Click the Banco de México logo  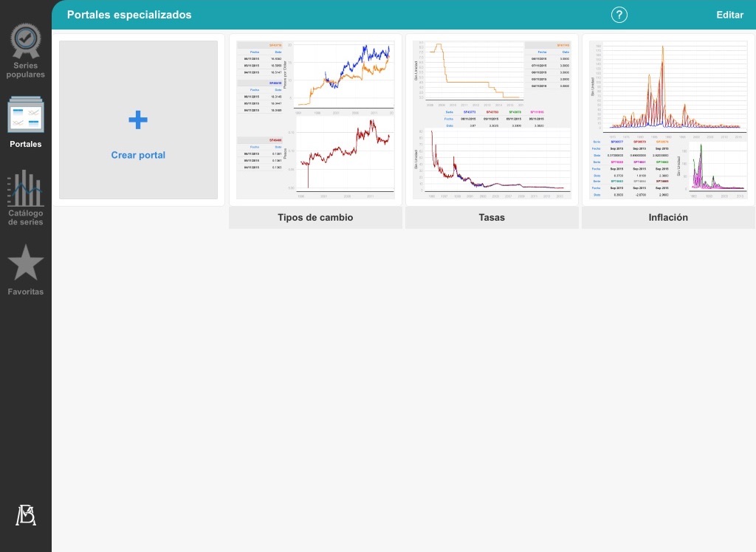pos(26,515)
